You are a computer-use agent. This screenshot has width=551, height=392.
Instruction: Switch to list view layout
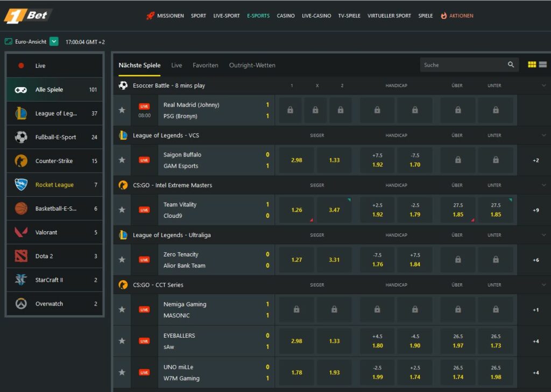pyautogui.click(x=543, y=65)
